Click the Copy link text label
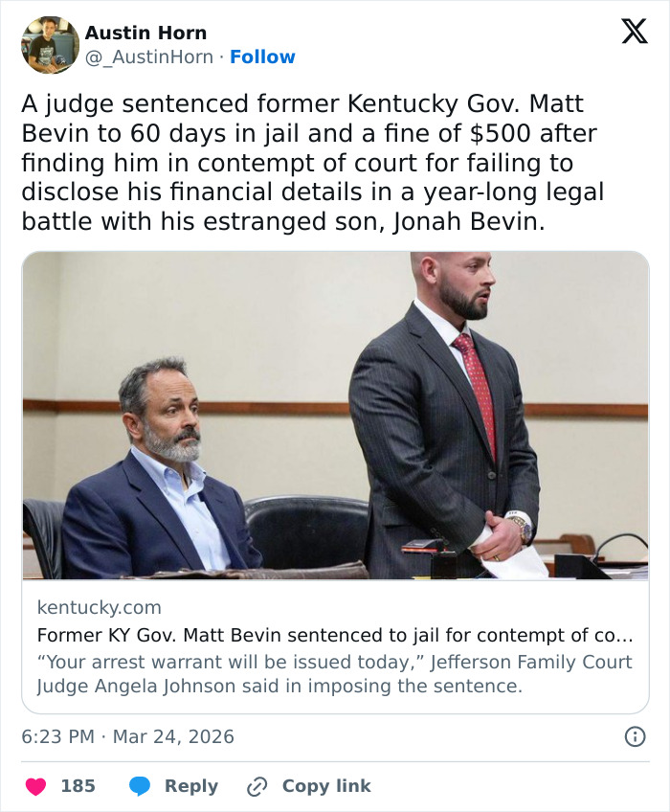The height and width of the screenshot is (812, 670). [x=325, y=785]
